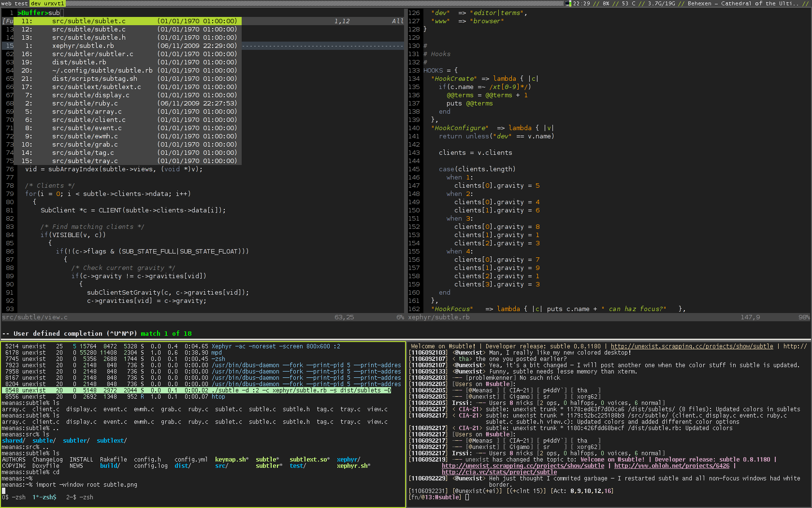Select src/subtle/sublet.c in the completion list
This screenshot has width=812, height=508.
89,21
